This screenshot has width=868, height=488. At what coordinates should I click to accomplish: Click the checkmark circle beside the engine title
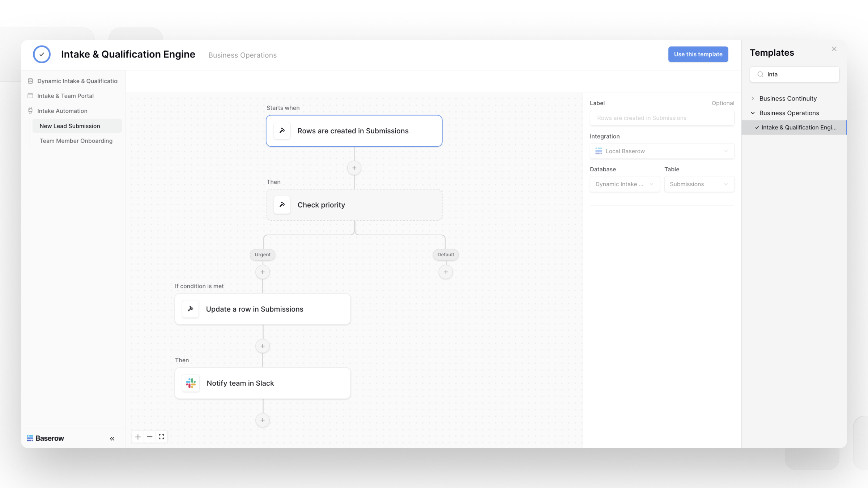42,54
